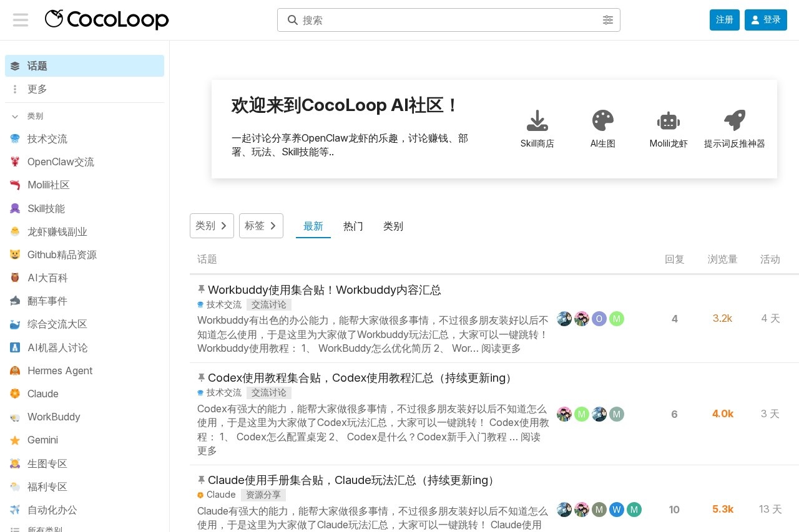Screen dimensions: 799x532
Task: Switch to the 类别 tab
Action: pyautogui.click(x=393, y=226)
